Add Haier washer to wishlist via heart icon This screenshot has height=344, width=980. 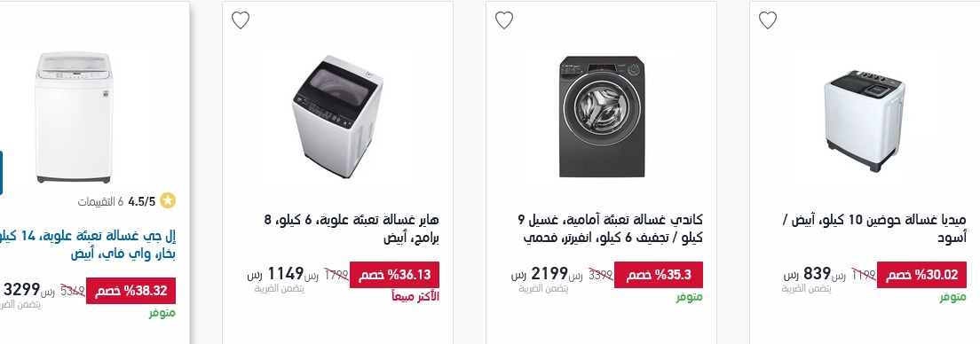241,20
